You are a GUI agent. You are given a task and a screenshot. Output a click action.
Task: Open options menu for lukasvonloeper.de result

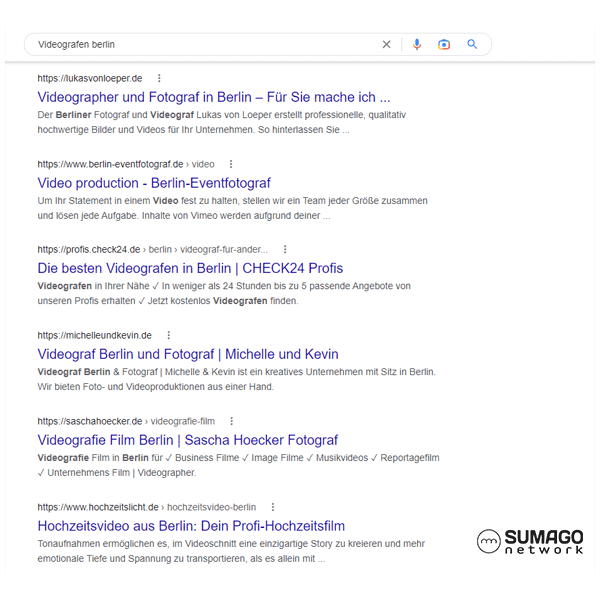tap(159, 78)
